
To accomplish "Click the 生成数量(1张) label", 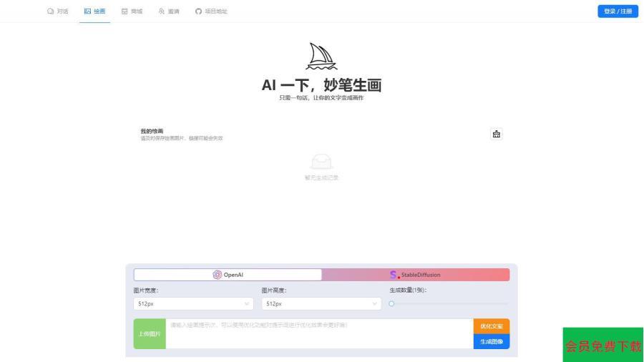I will tap(408, 290).
